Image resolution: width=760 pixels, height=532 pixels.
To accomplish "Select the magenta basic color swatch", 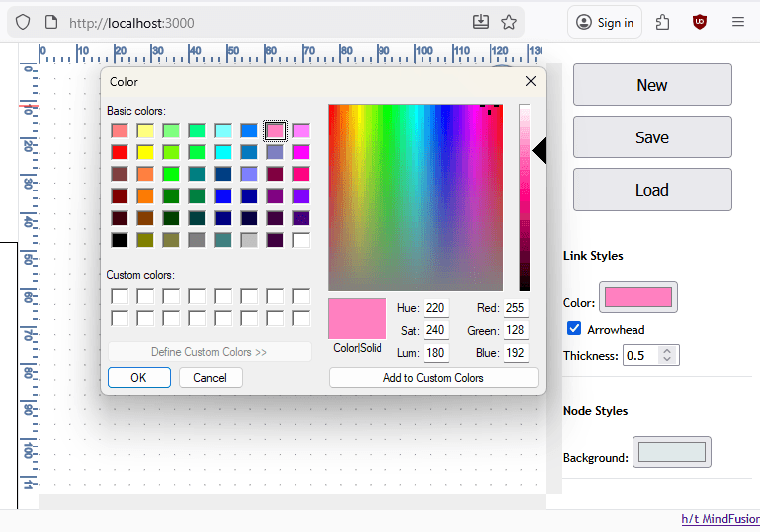I will 301,152.
